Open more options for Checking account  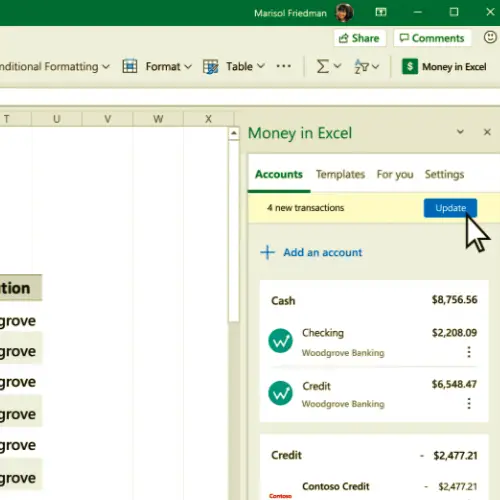[x=469, y=352]
